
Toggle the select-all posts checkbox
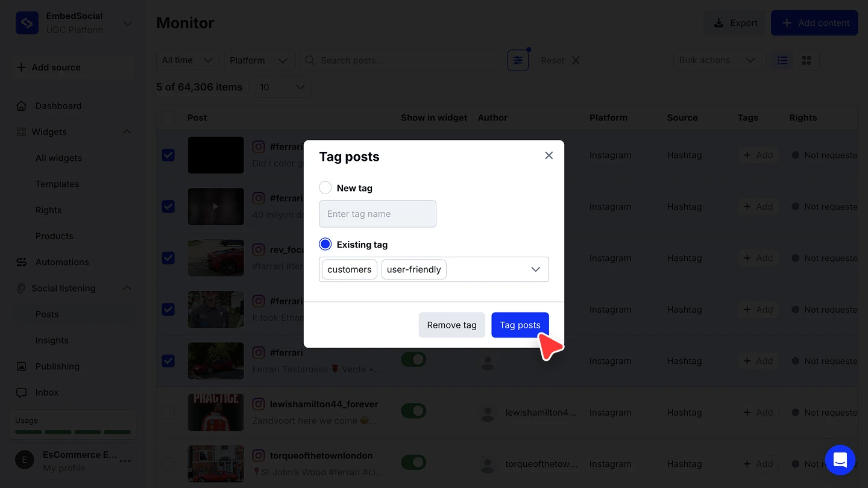point(168,117)
